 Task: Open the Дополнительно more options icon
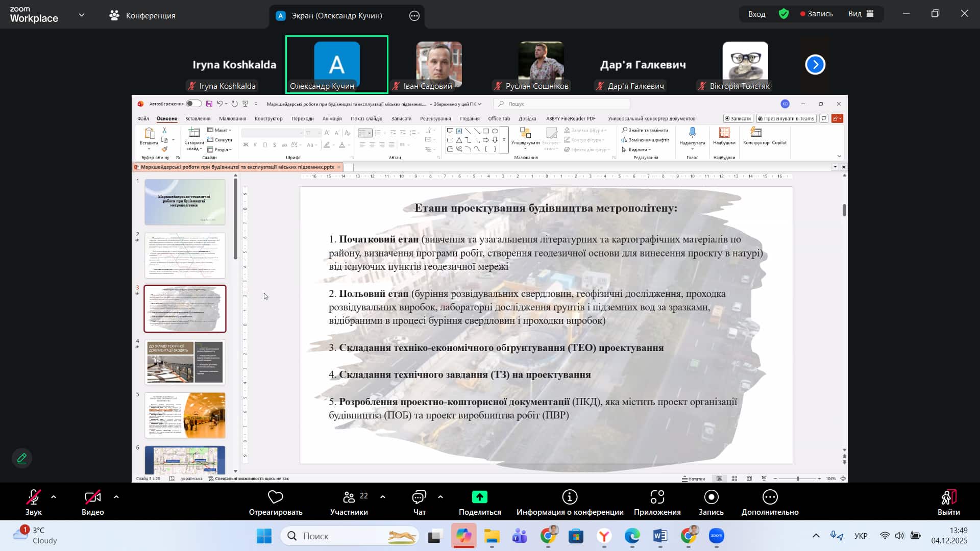(770, 497)
